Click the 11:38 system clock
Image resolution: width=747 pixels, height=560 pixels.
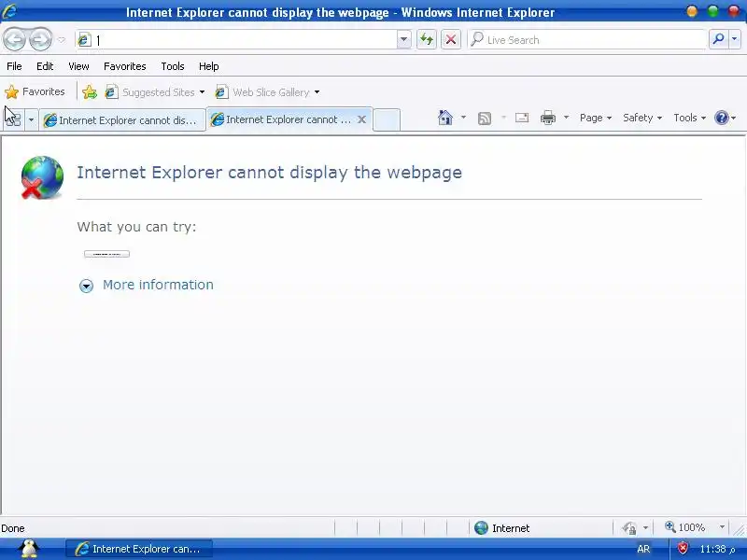pyautogui.click(x=717, y=549)
